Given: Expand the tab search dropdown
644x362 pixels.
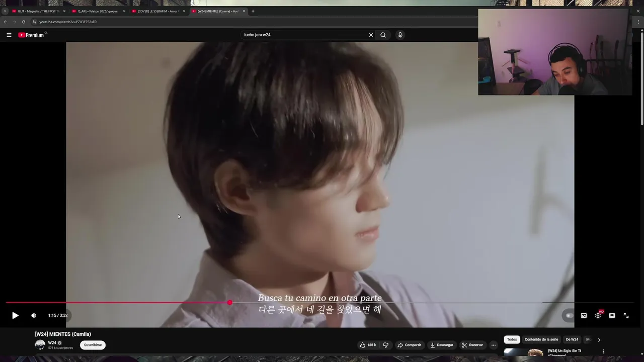Looking at the screenshot, I should point(5,11).
